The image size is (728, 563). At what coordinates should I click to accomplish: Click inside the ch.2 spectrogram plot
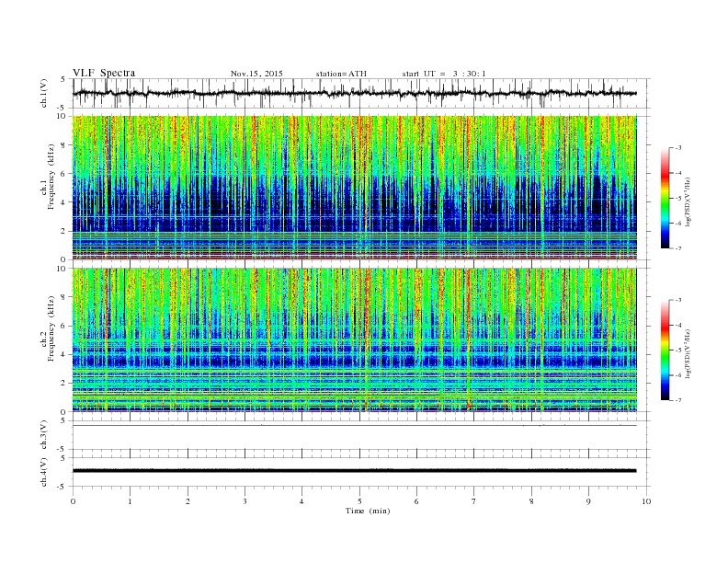[x=355, y=340]
